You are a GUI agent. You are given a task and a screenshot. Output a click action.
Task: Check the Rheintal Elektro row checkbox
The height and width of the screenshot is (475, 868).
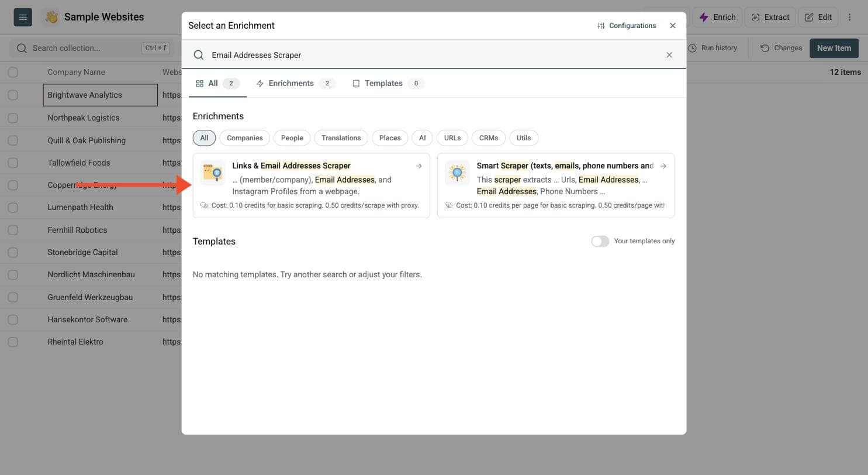coord(13,342)
